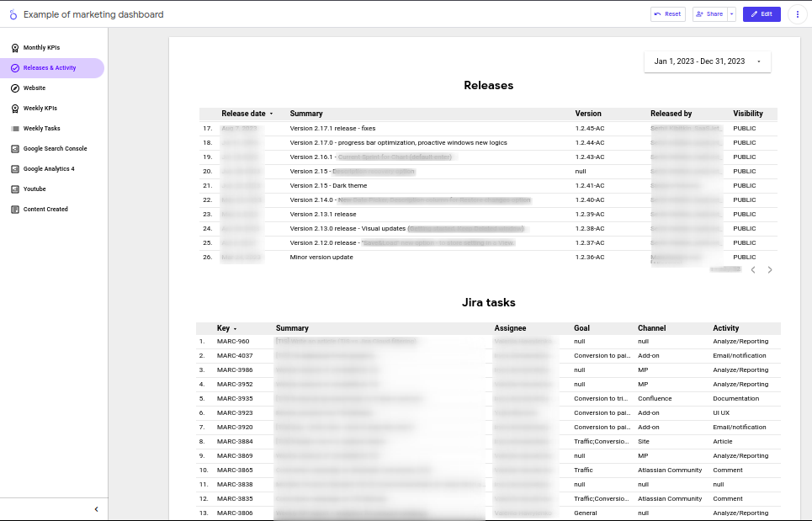Viewport: 812px width, 521px height.
Task: Open the three-dot more options menu
Action: click(x=796, y=14)
